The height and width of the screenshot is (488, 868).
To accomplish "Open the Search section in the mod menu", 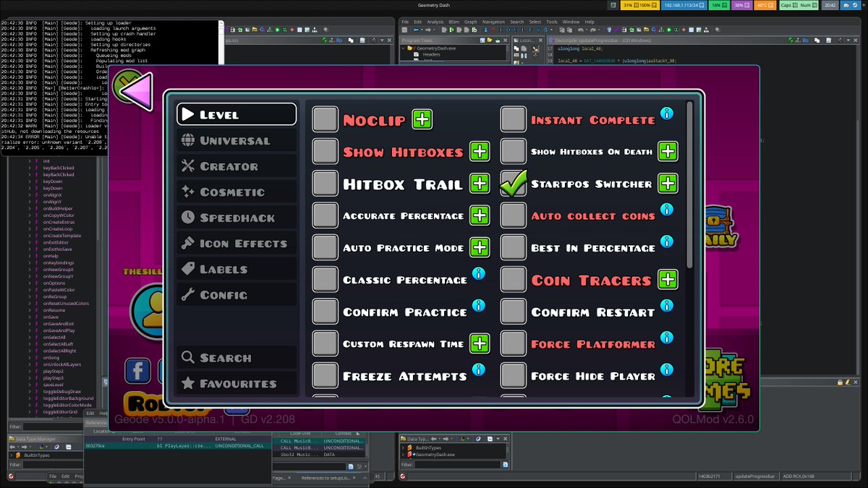I will point(237,357).
